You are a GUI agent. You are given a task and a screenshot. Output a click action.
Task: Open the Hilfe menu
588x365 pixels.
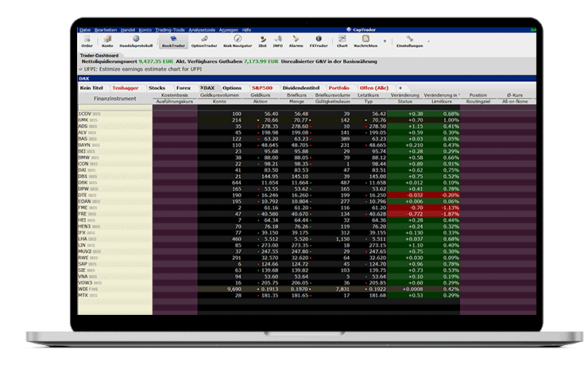[x=246, y=29]
